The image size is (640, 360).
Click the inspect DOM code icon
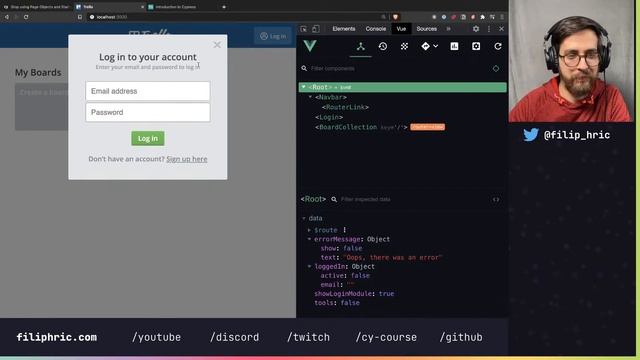(496, 200)
